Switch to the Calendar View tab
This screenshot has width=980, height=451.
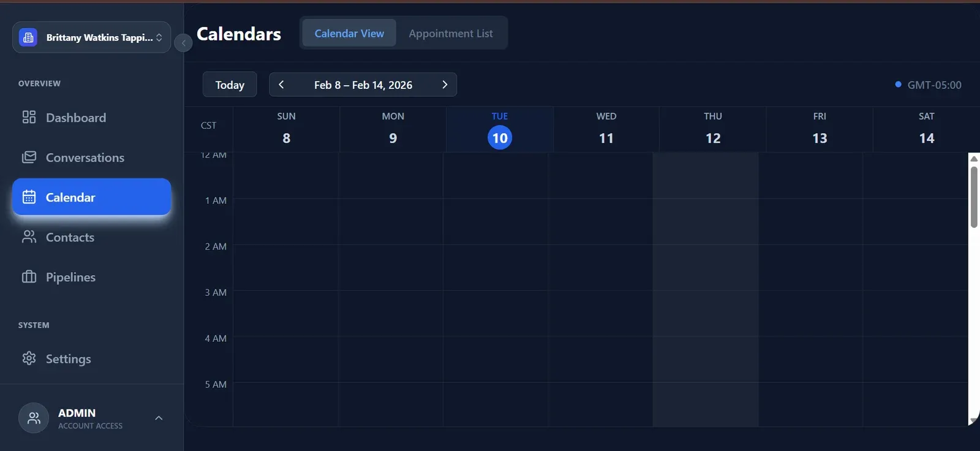pyautogui.click(x=349, y=33)
